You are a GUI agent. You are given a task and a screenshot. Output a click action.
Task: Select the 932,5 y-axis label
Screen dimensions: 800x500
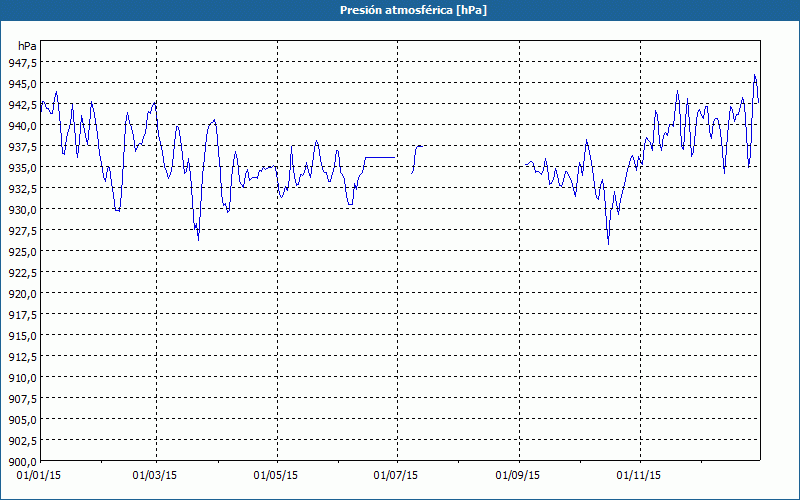tap(22, 188)
